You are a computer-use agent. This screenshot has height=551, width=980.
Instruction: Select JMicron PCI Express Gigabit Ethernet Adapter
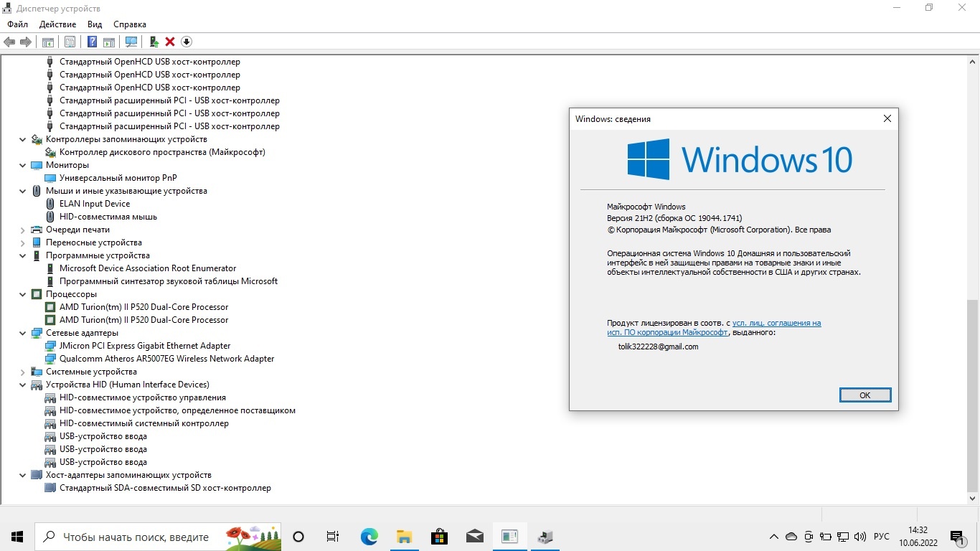click(145, 346)
